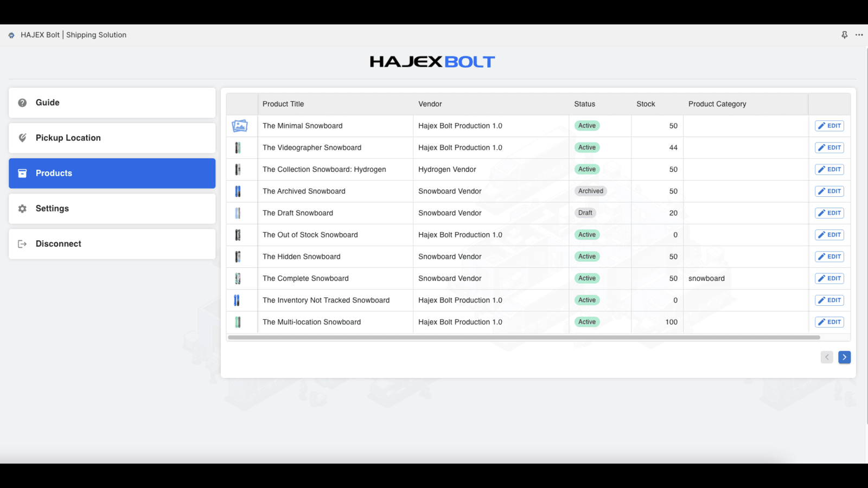This screenshot has height=488, width=868.
Task: Click the pin icon in the header
Action: coord(845,35)
